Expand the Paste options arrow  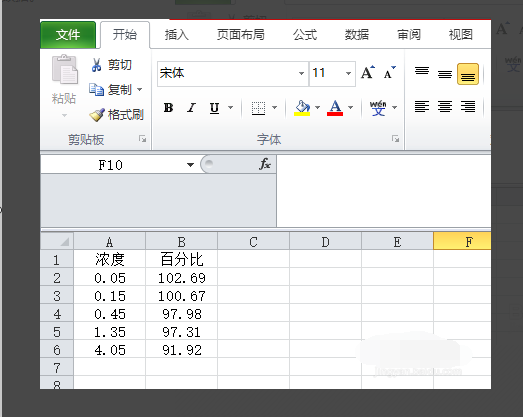(x=64, y=115)
